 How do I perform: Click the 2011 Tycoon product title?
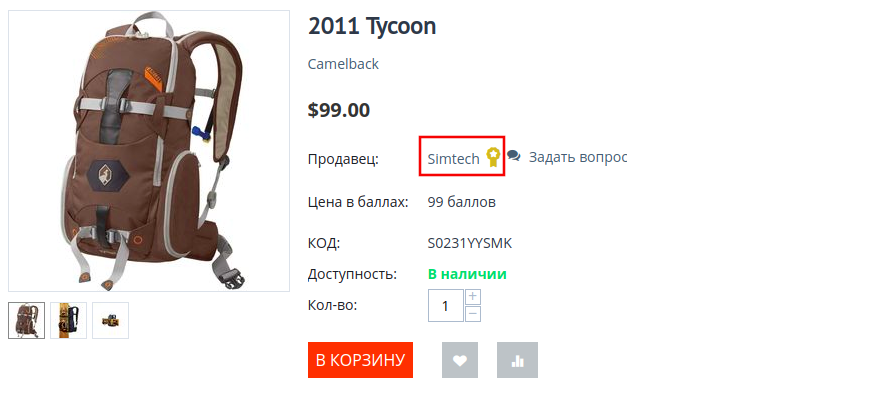click(372, 26)
